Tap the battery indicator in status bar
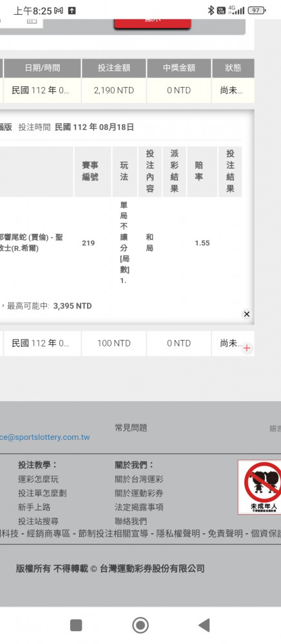Image resolution: width=281 pixels, height=644 pixels. (x=257, y=10)
